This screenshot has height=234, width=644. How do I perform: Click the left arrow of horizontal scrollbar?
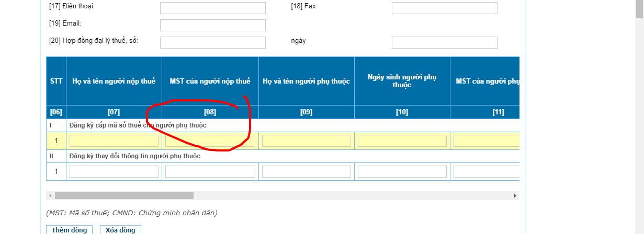click(x=50, y=195)
